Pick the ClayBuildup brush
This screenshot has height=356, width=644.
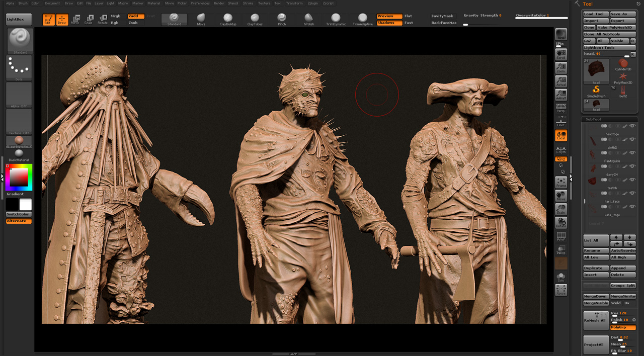228,20
